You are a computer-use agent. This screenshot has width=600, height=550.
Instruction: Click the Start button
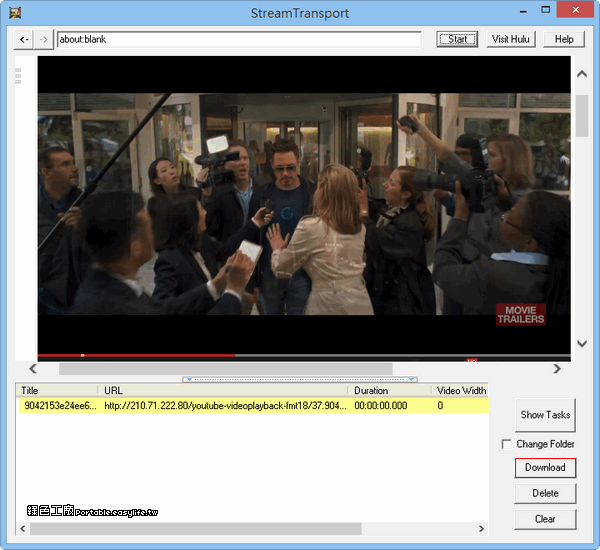(457, 39)
